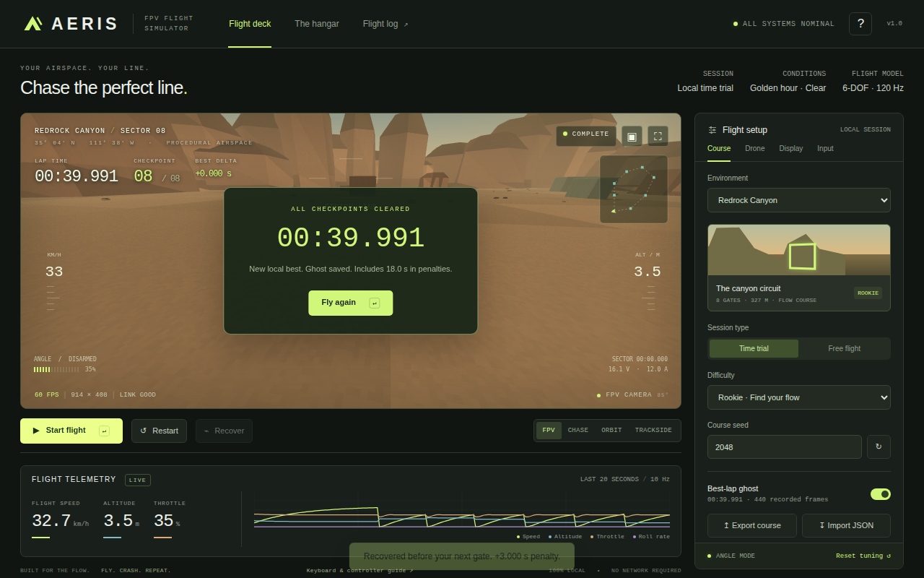Viewport: 924px width, 578px height.
Task: Click the ANGLE MODE status indicator
Action: coord(731,556)
